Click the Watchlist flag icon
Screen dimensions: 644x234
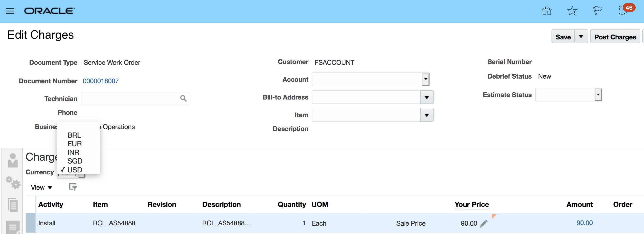(598, 11)
